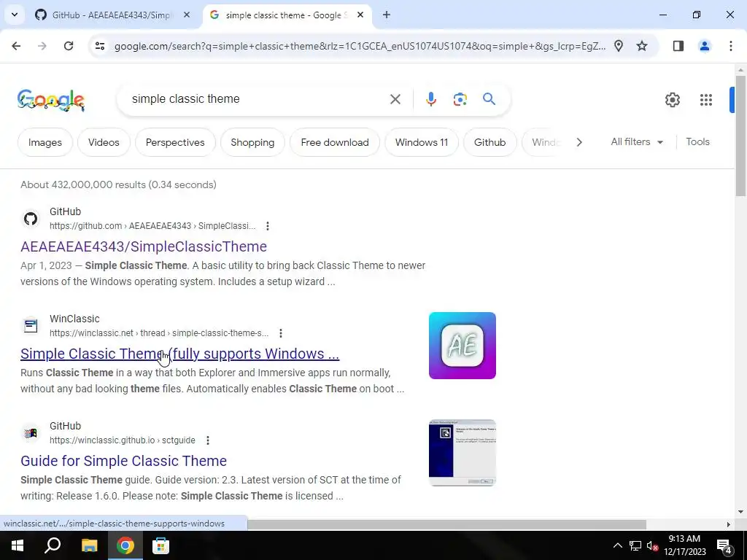Open Windows taskbar search
The width and height of the screenshot is (747, 560).
(53, 545)
